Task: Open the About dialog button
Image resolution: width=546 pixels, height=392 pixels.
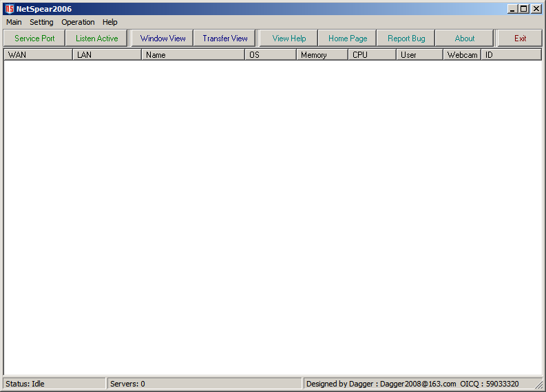Action: tap(465, 39)
